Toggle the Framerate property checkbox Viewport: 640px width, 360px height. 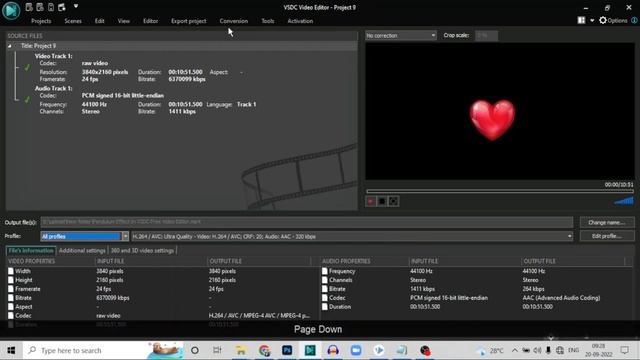[11, 289]
